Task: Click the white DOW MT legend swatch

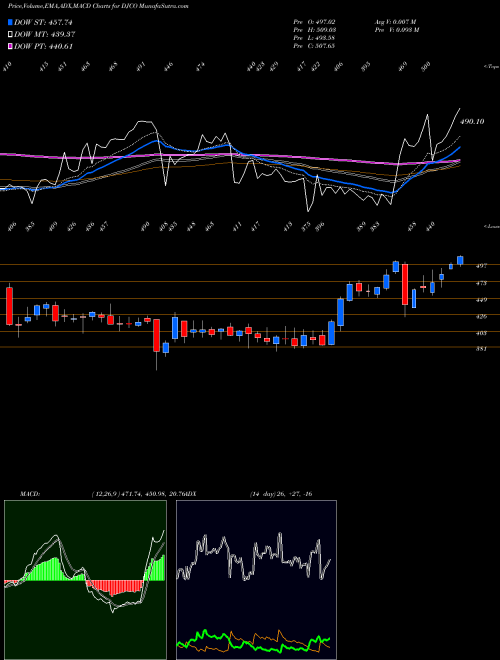Action: [x=10, y=34]
